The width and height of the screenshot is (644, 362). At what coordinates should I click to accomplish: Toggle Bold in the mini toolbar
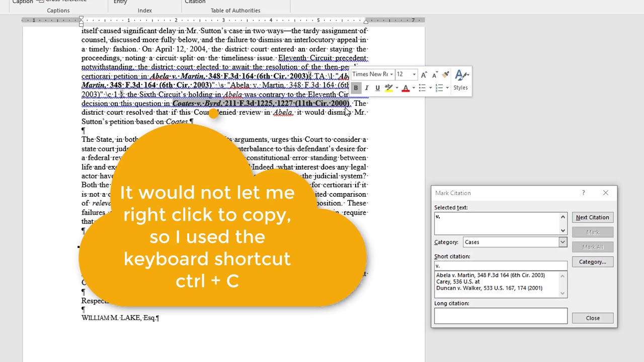click(356, 88)
